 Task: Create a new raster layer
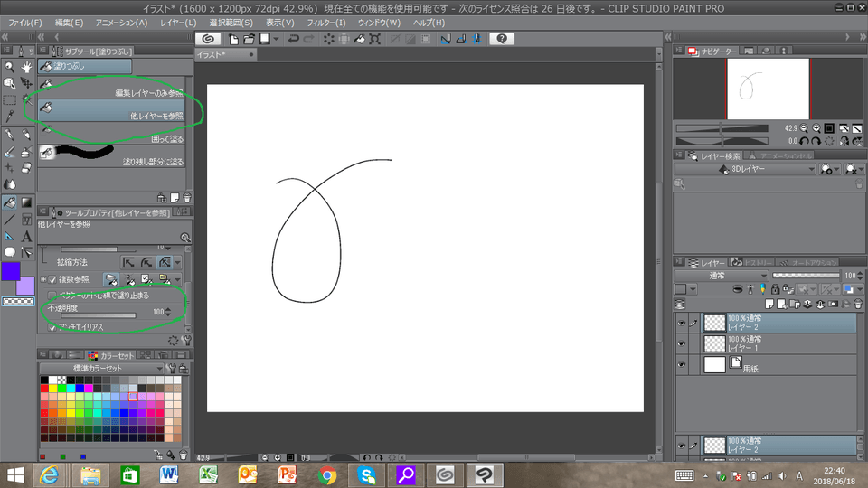tap(769, 304)
